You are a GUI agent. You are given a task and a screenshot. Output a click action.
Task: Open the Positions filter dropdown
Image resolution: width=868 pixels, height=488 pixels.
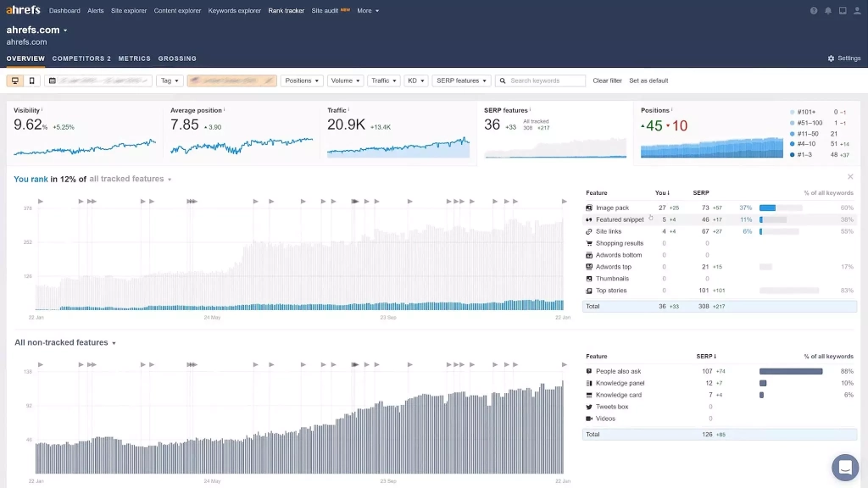(x=302, y=80)
